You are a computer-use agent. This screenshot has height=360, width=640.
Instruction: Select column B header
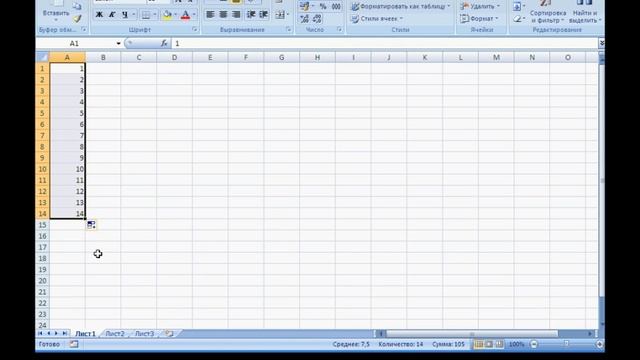pos(103,58)
